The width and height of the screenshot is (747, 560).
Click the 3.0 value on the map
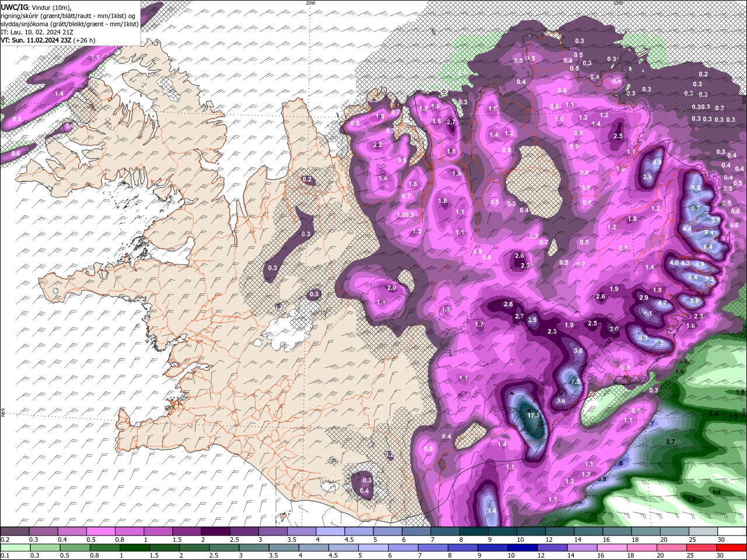pyautogui.click(x=613, y=329)
